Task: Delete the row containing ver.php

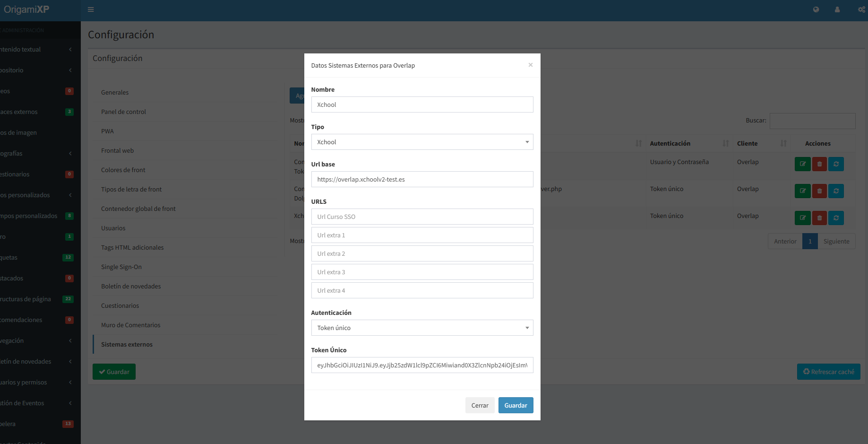Action: [819, 191]
